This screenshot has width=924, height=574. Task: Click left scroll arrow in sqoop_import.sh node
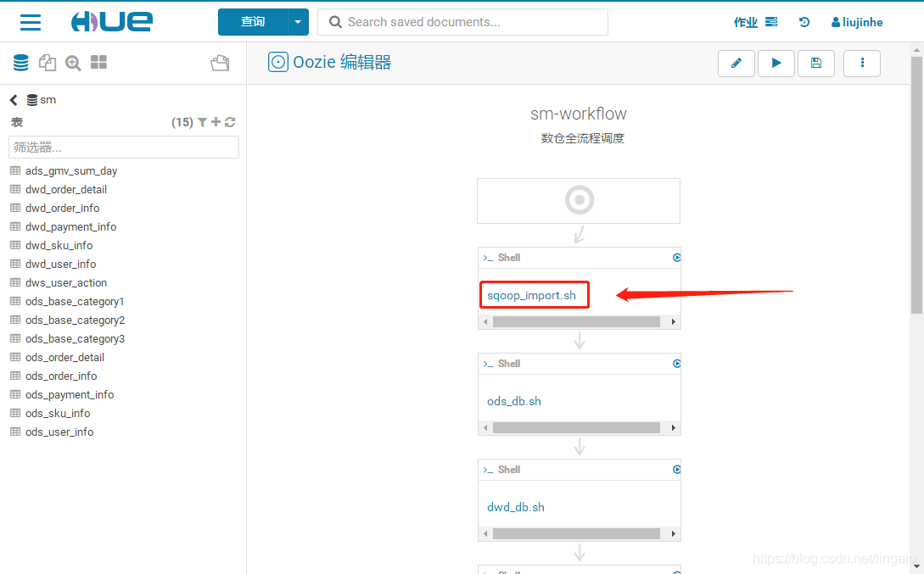(485, 322)
